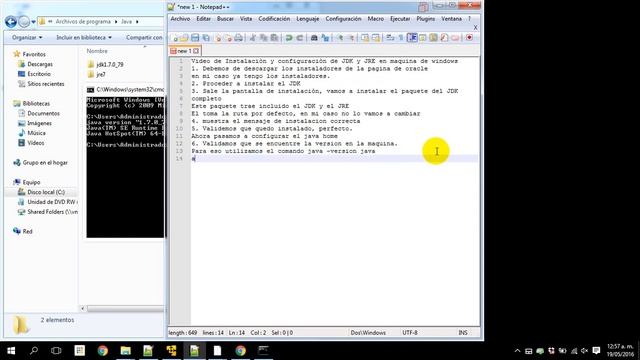640x360 pixels.
Task: Expand the Organizar dropdown in Explorer
Action: pos(27,38)
